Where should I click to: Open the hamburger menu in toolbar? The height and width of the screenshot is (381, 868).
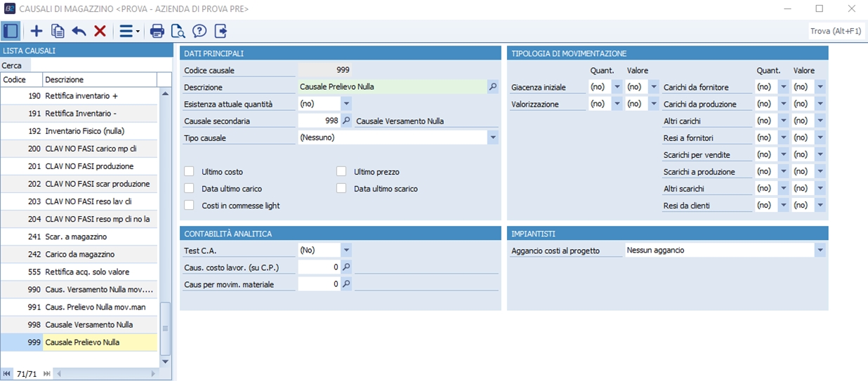(129, 31)
